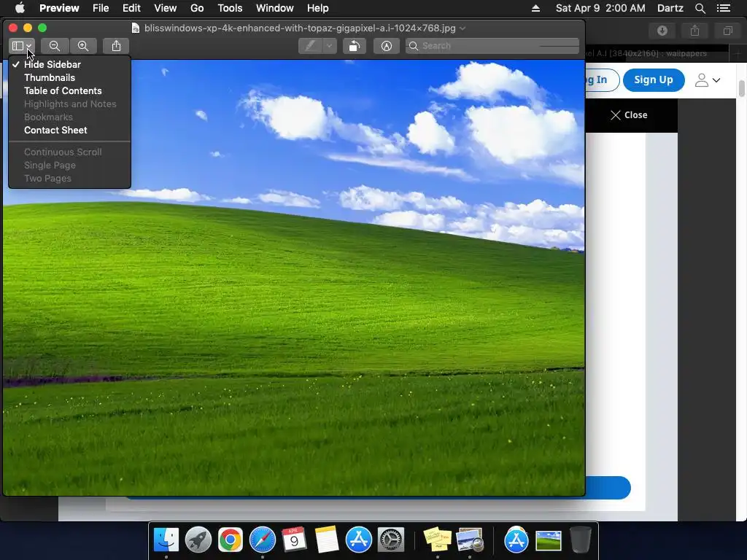Open Trash from the Dock
The height and width of the screenshot is (560, 747).
click(x=580, y=540)
